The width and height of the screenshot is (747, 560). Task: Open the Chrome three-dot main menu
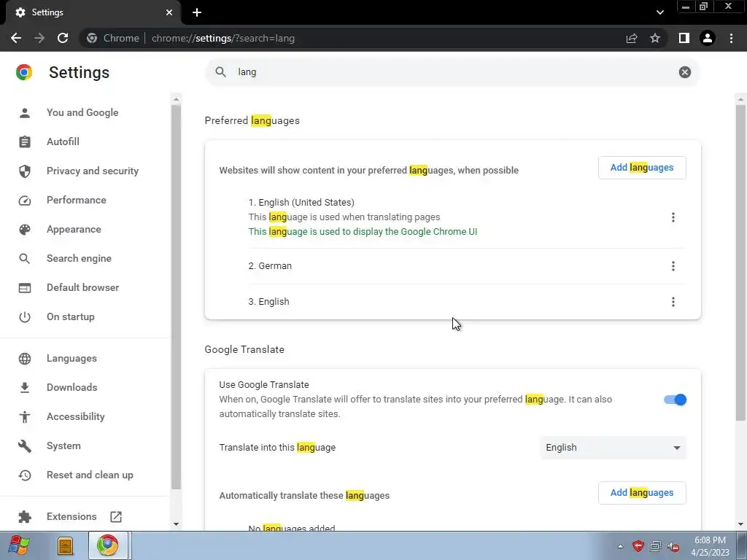point(731,38)
